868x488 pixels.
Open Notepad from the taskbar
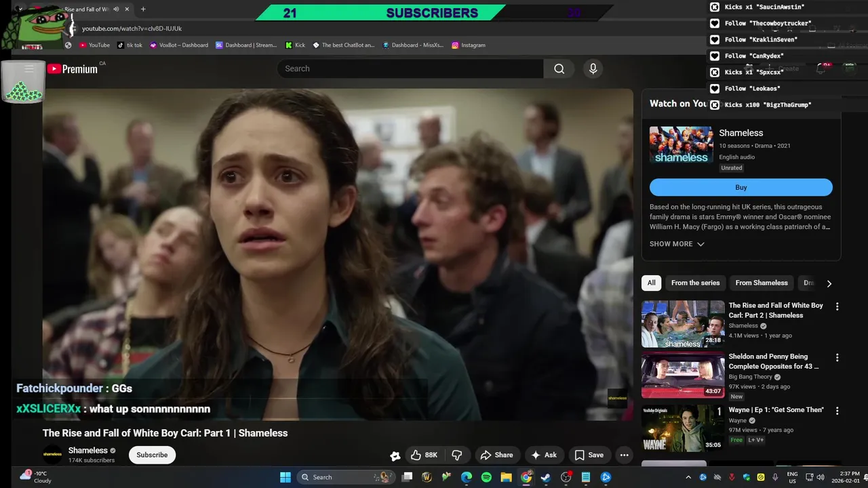click(x=586, y=477)
